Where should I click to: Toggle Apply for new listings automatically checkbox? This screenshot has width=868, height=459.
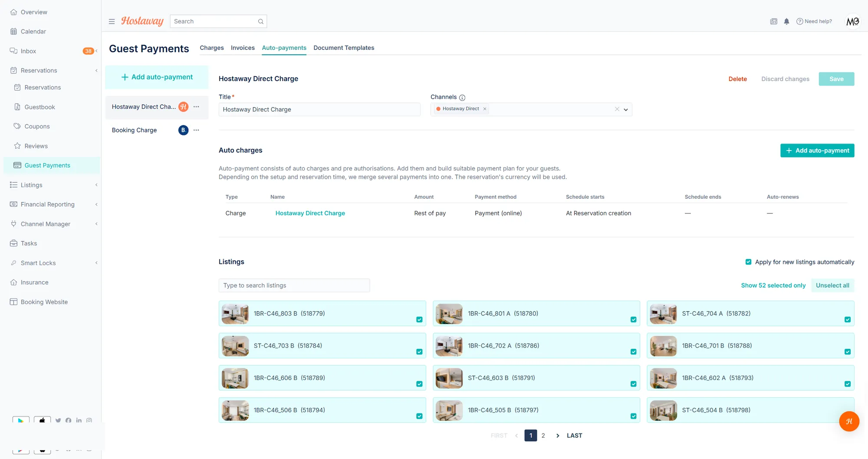click(x=748, y=262)
